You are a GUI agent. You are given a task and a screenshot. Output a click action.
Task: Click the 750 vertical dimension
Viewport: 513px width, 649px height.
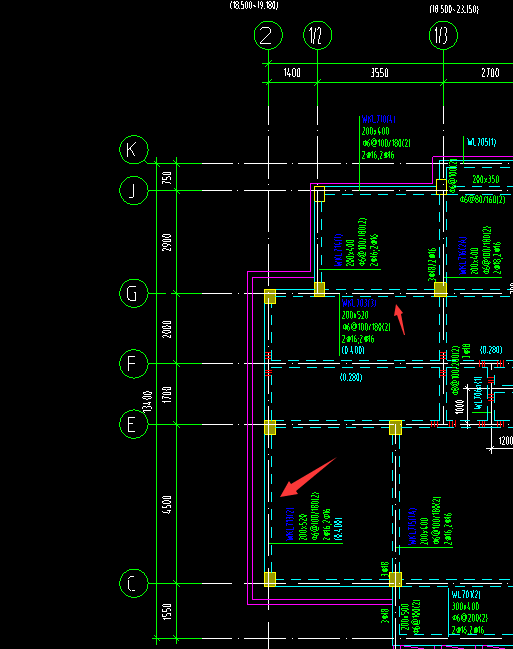click(x=166, y=178)
